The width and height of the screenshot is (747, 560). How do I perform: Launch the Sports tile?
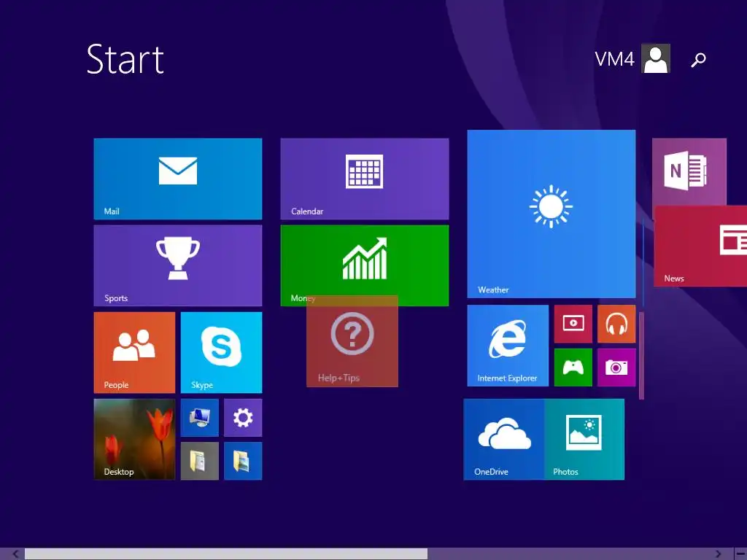pyautogui.click(x=178, y=265)
